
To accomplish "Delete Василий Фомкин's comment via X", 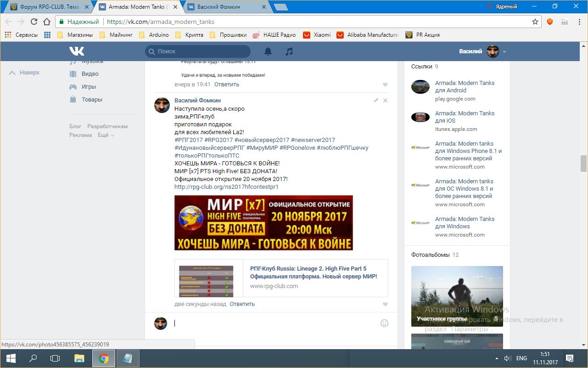I will click(x=385, y=100).
